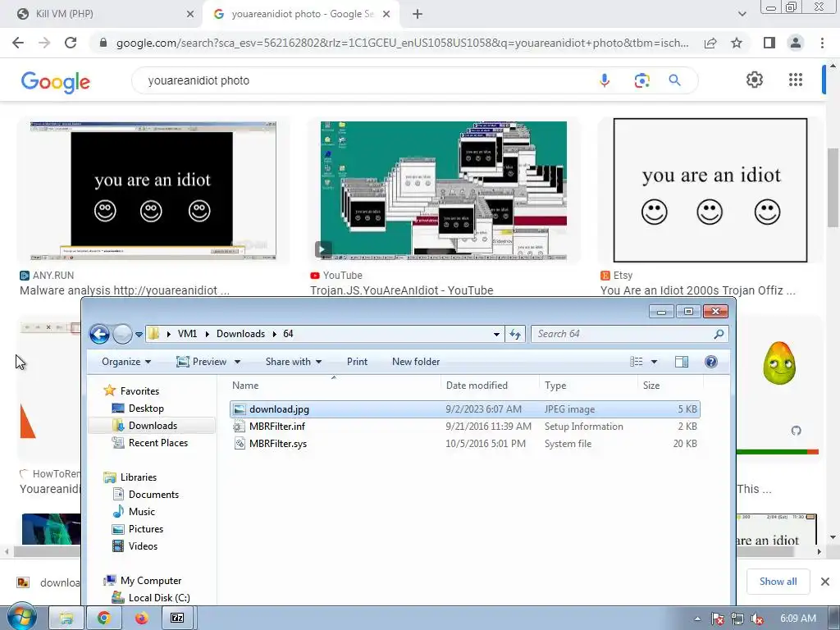The image size is (840, 630).
Task: Click Preview in Explorer toolbar
Action: [x=202, y=362]
